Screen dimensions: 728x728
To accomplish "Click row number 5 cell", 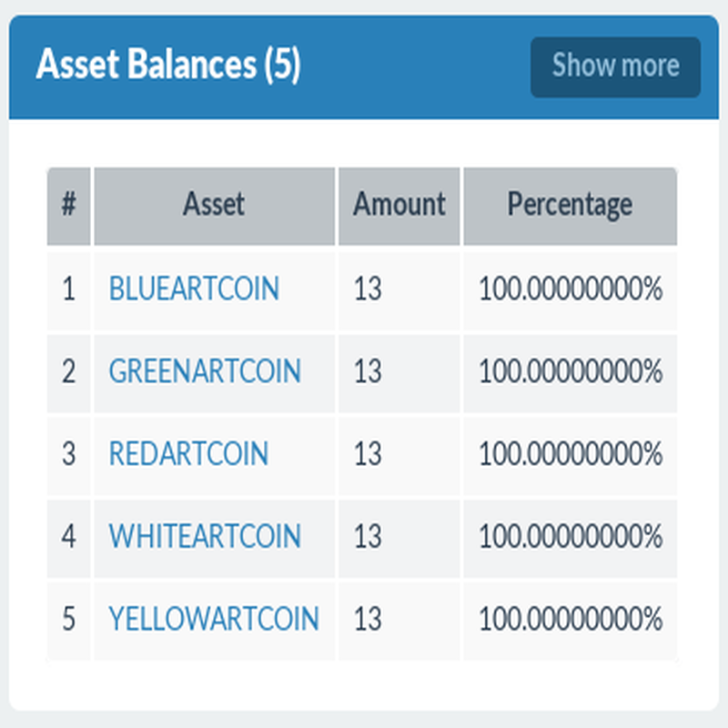I will pos(69,621).
